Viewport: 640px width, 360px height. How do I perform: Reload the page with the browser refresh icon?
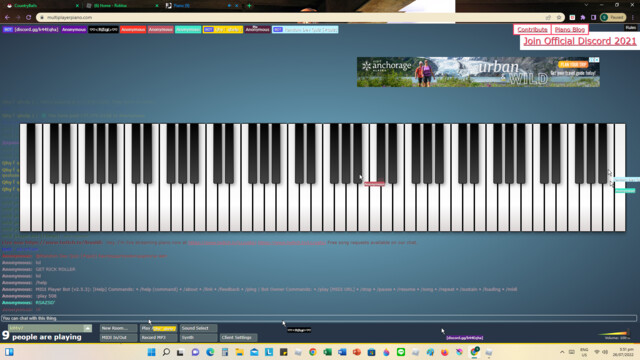[29, 18]
